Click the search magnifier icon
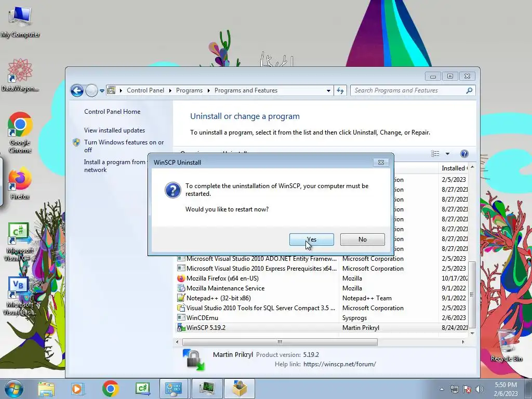 (469, 90)
